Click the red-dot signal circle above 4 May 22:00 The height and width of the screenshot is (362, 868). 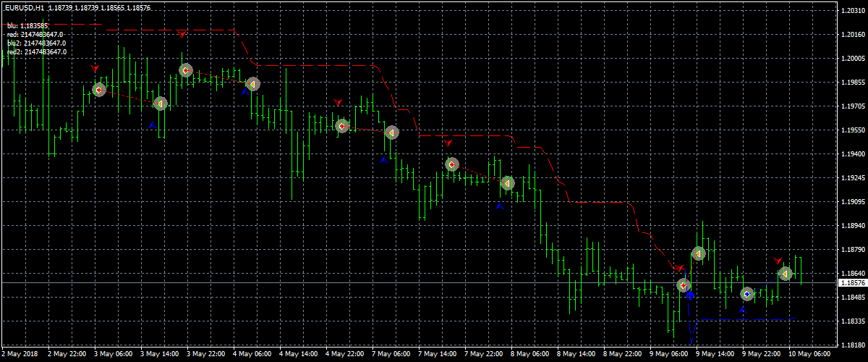pyautogui.click(x=343, y=126)
